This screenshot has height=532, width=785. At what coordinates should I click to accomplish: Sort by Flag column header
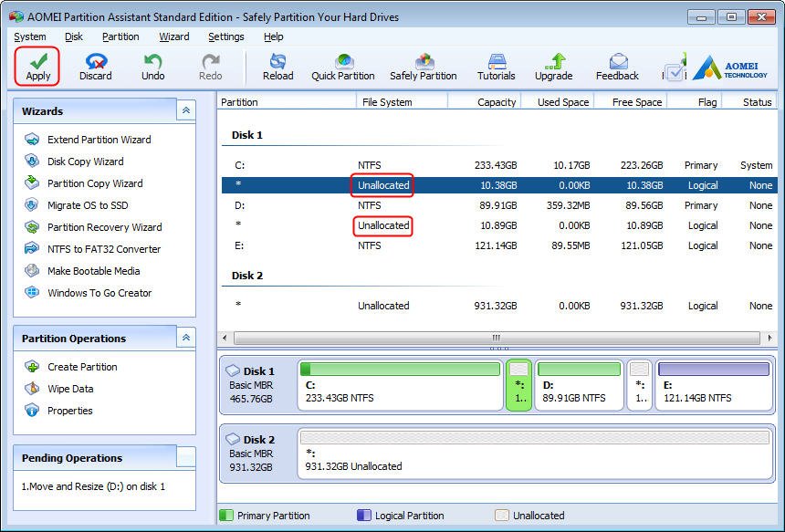point(695,102)
